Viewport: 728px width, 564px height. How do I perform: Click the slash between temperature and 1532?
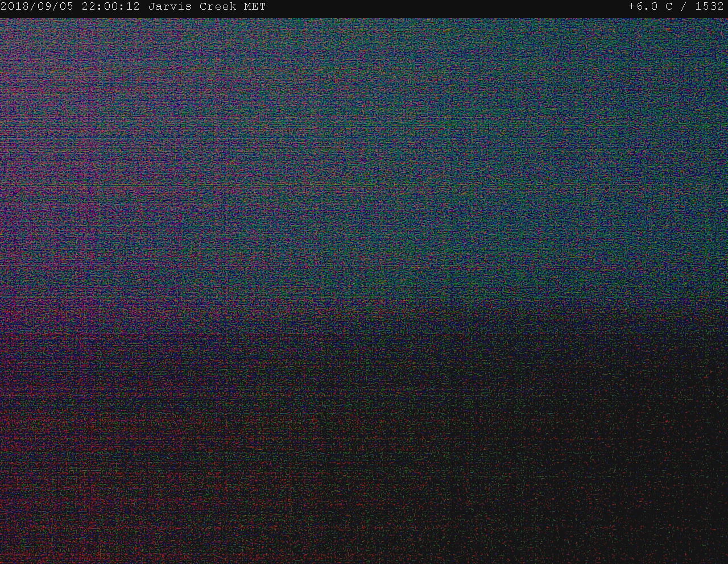pos(684,7)
